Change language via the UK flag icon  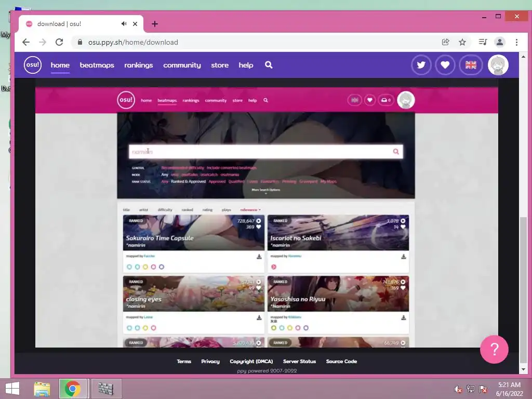tap(471, 65)
